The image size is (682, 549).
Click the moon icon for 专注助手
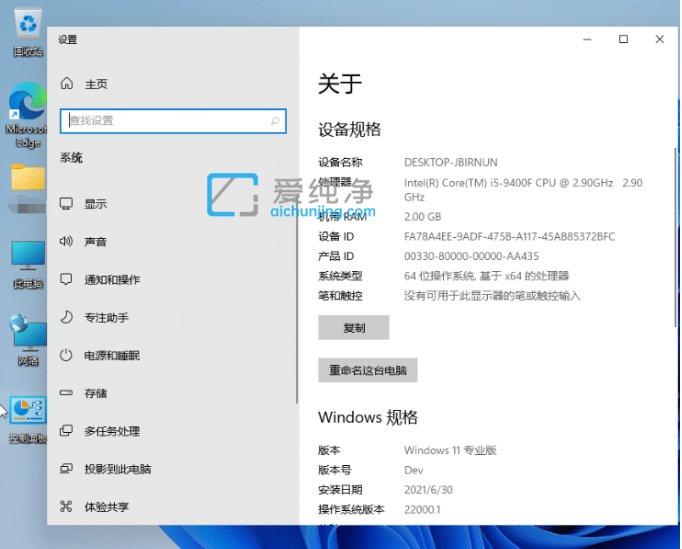pyautogui.click(x=67, y=317)
